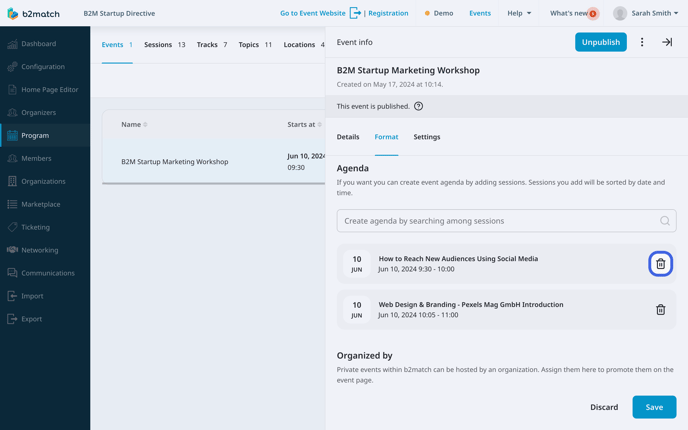Click the Discard button
Viewport: 688px width, 430px height.
tap(604, 407)
